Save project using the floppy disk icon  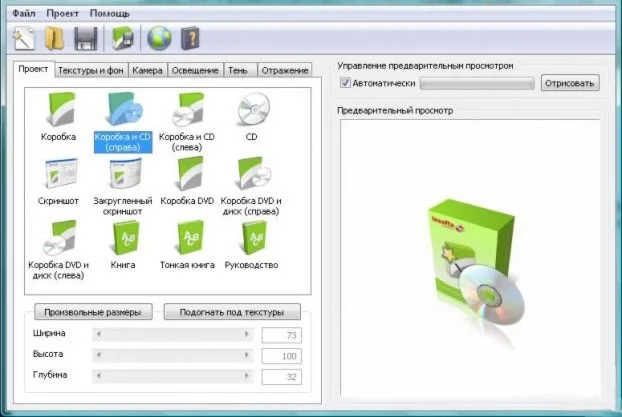(86, 38)
